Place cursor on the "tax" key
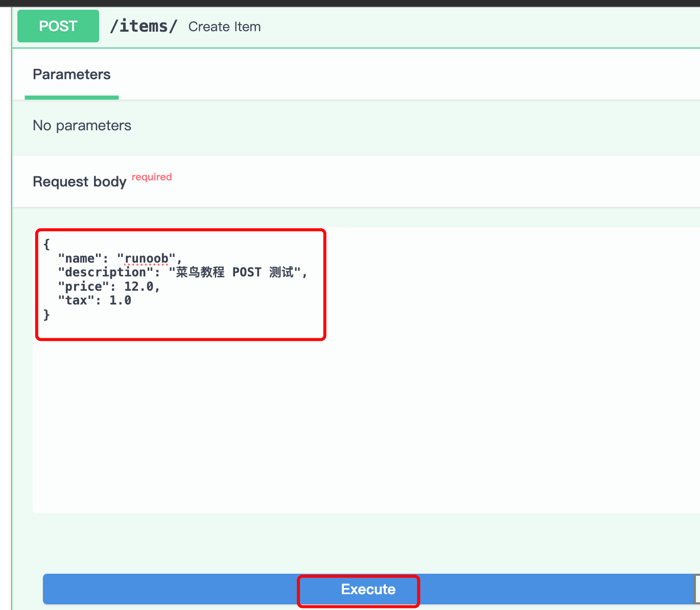700x610 pixels. (x=76, y=300)
